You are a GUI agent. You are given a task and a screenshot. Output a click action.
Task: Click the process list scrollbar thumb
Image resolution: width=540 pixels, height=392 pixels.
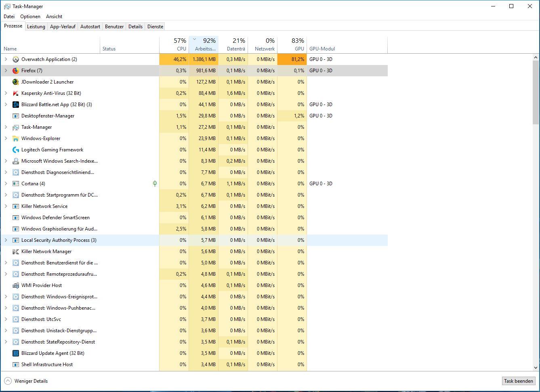pyautogui.click(x=536, y=93)
